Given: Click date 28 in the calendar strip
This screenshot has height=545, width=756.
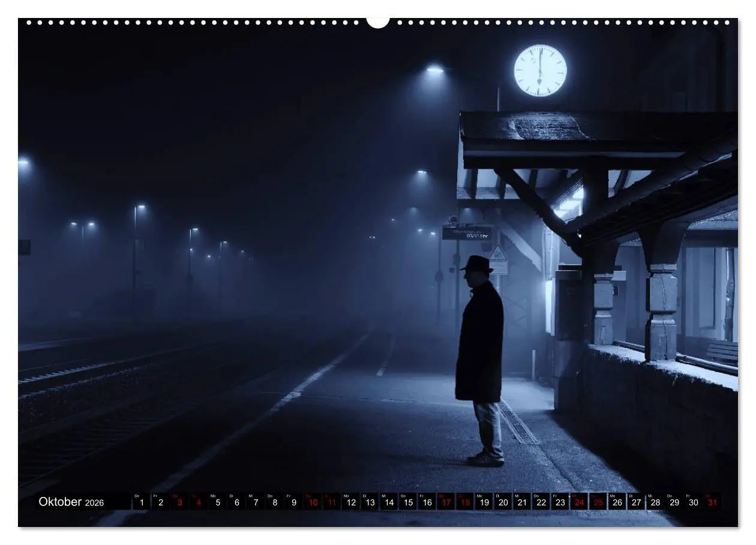Looking at the screenshot, I should tap(655, 502).
